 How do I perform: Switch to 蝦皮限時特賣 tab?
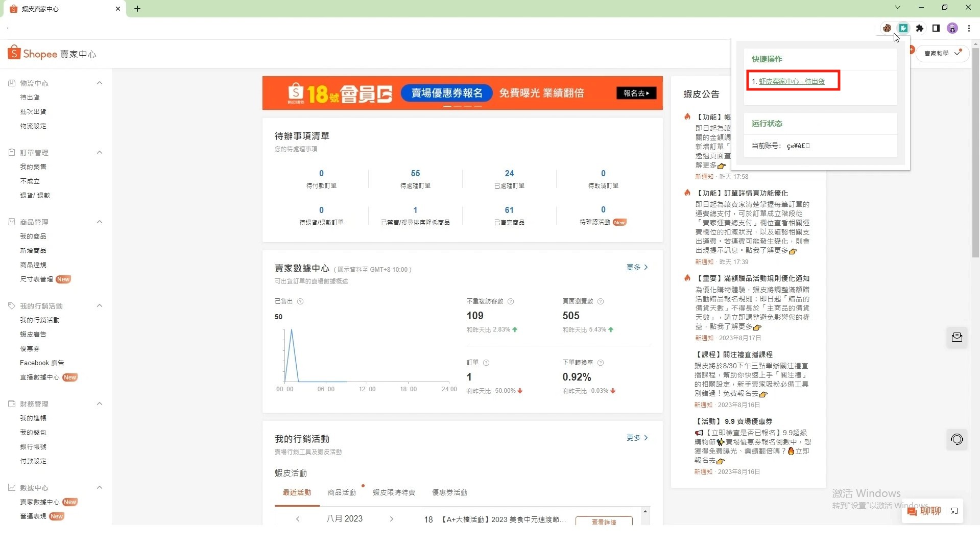pyautogui.click(x=394, y=492)
